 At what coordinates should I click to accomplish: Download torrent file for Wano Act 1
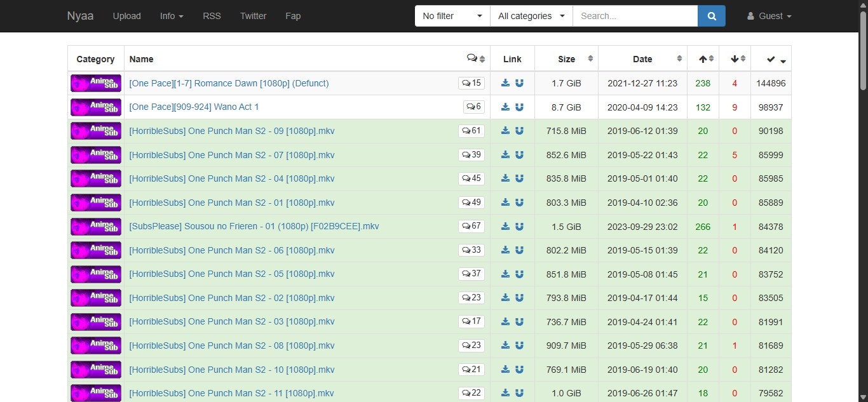(505, 107)
